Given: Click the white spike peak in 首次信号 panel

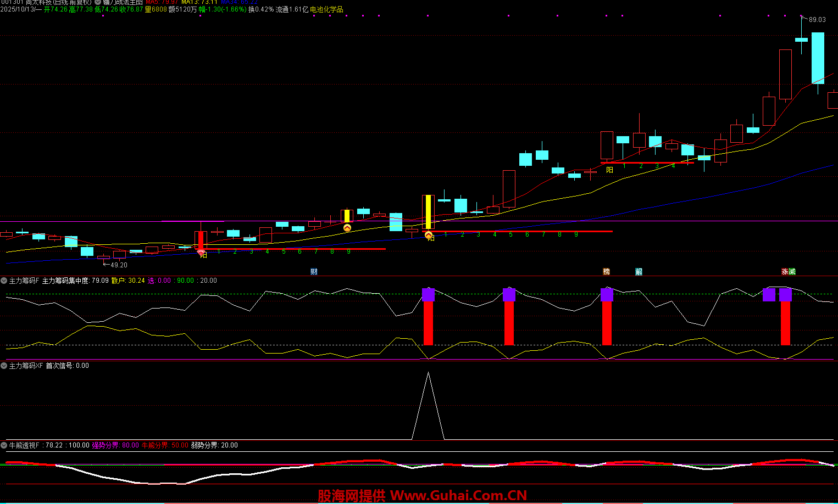Looking at the screenshot, I should coord(428,373).
